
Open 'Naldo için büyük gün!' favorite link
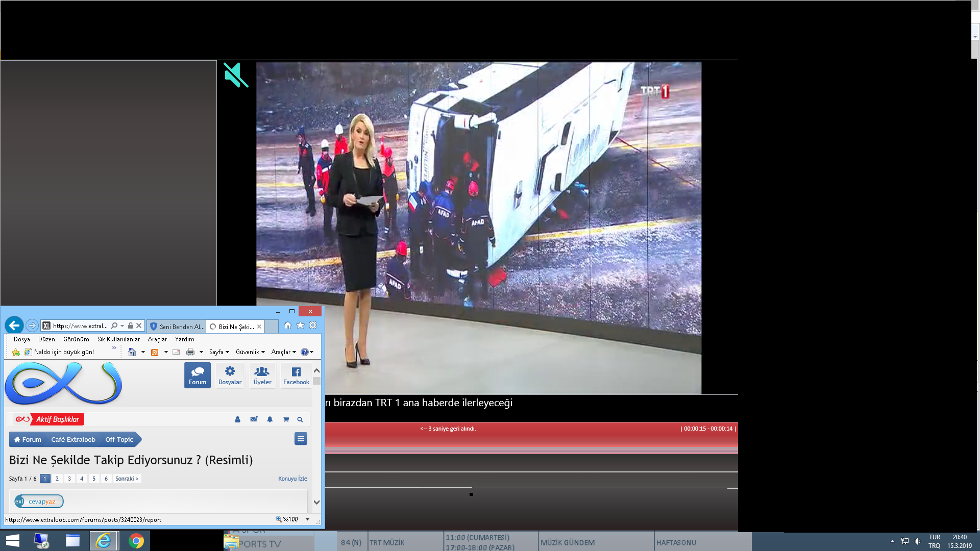click(x=59, y=352)
